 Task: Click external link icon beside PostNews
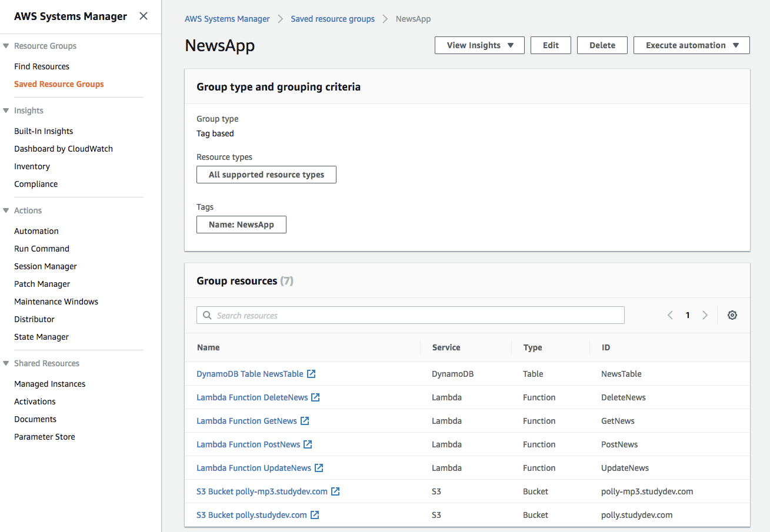tap(308, 444)
